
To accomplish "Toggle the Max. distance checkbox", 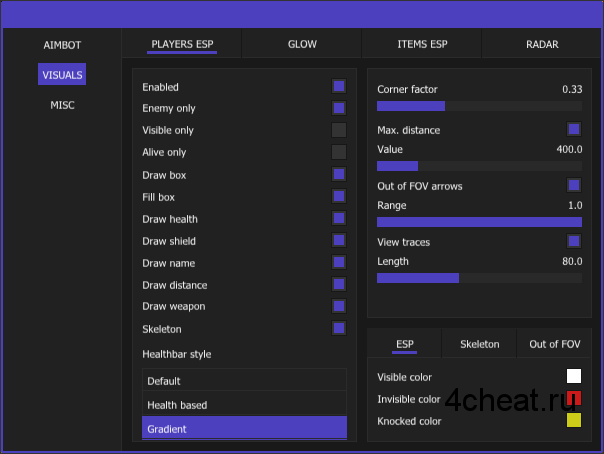I will (x=574, y=129).
